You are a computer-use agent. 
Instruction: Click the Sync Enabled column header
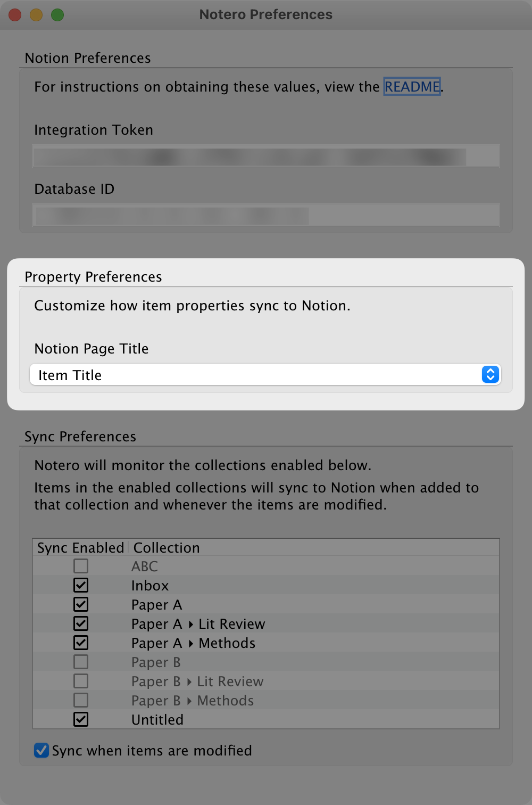tap(80, 547)
